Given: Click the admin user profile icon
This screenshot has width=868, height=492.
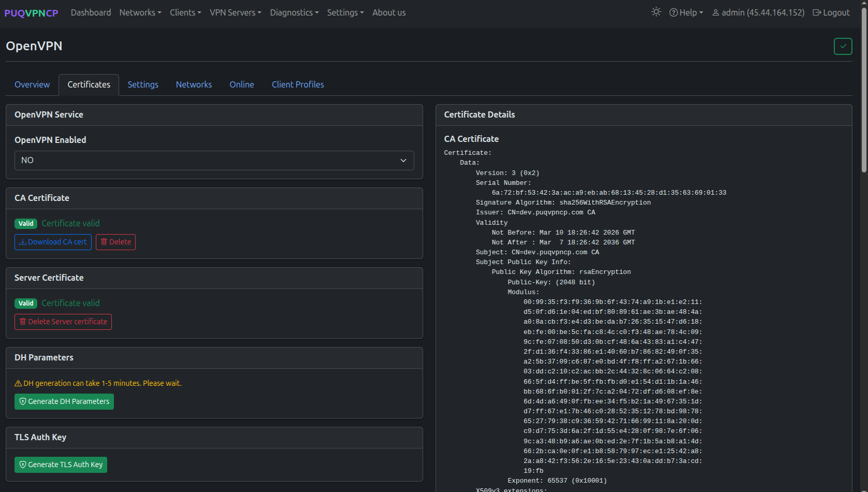Looking at the screenshot, I should point(716,12).
